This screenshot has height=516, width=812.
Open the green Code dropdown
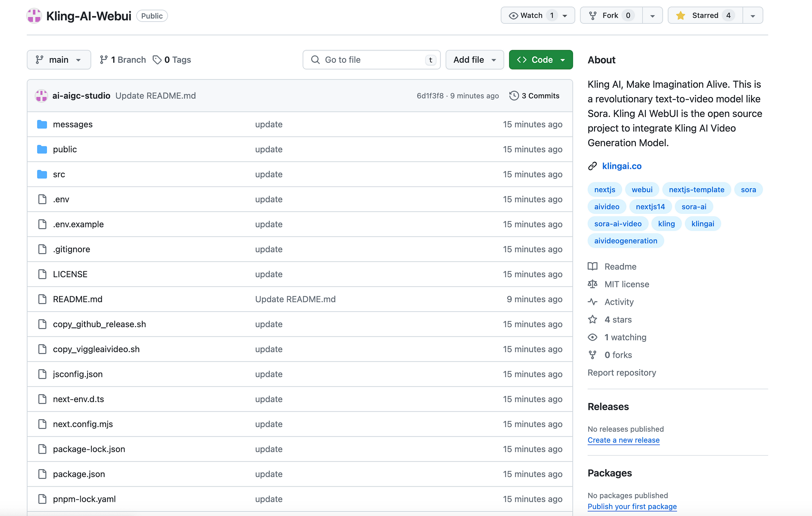click(541, 60)
